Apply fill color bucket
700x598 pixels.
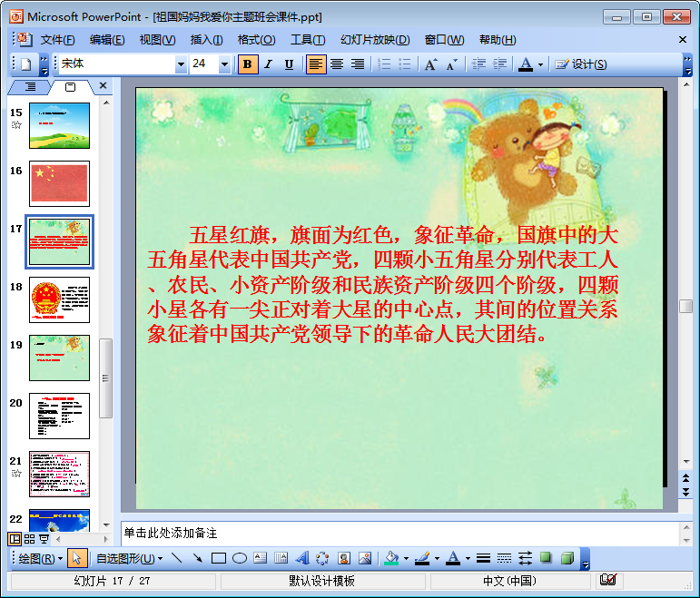coord(391,558)
